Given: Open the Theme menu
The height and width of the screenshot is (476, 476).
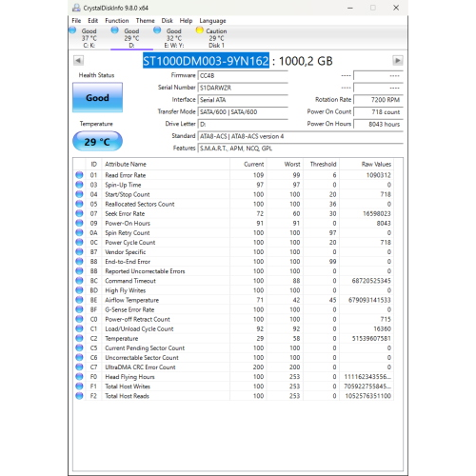Looking at the screenshot, I should pos(145,21).
